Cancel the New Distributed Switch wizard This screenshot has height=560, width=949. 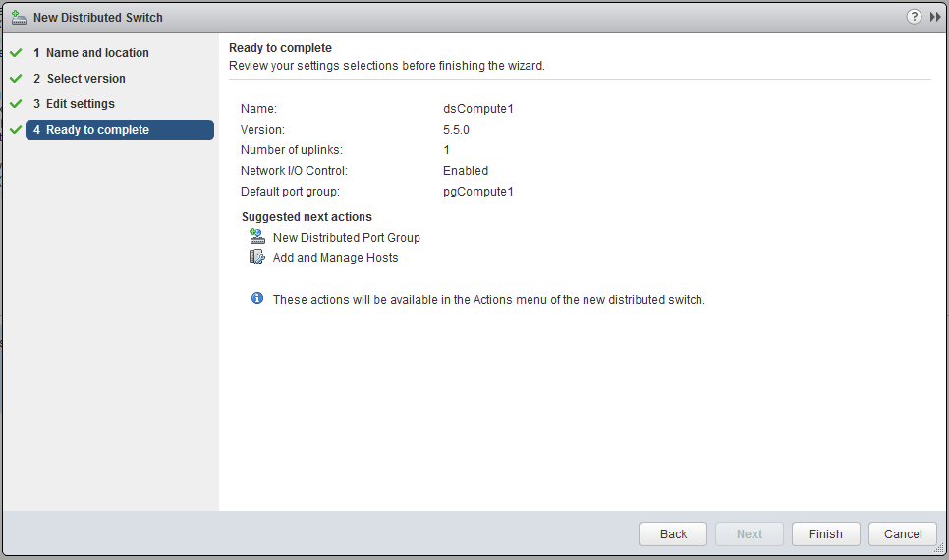tap(903, 534)
